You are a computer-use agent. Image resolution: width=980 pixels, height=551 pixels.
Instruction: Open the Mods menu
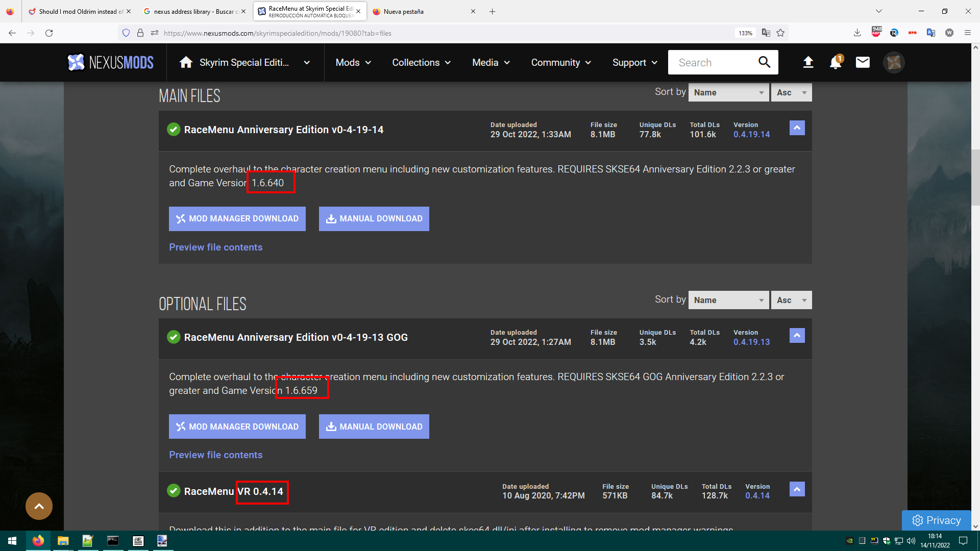[353, 62]
